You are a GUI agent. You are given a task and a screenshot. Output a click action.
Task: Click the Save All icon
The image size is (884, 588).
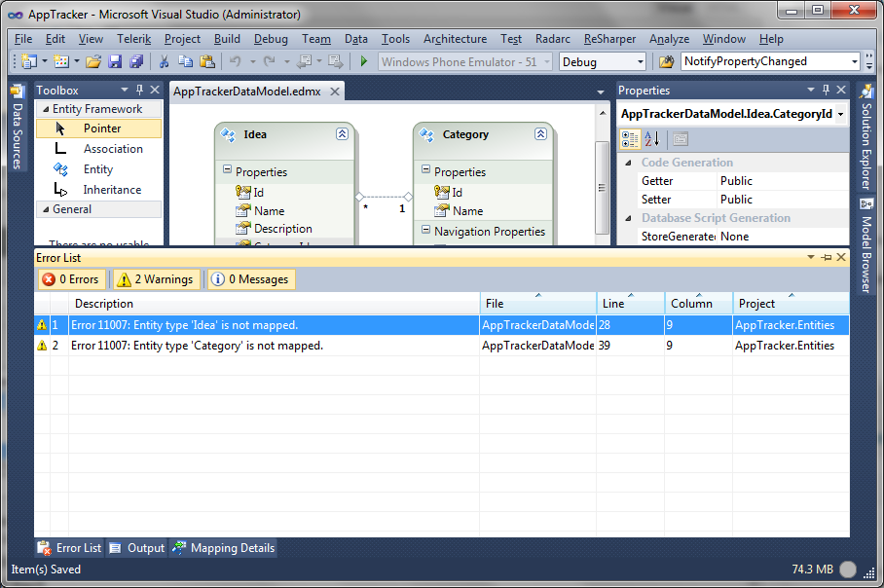click(x=136, y=61)
